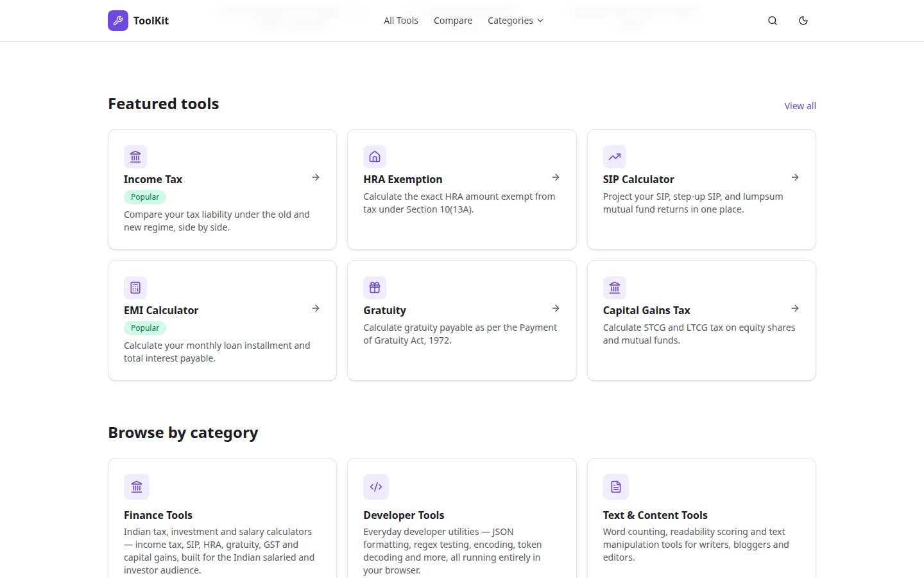Viewport: 924px width, 578px height.
Task: Expand the Categories dropdown menu
Action: [x=515, y=21]
